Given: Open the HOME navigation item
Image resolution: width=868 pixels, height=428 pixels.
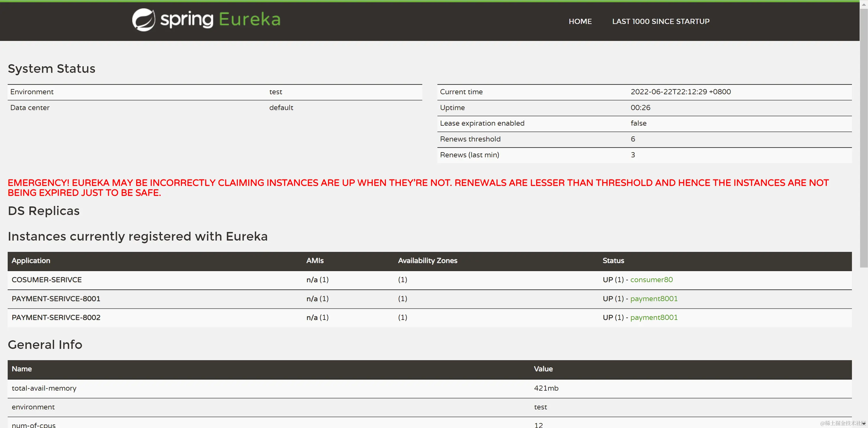Looking at the screenshot, I should (x=580, y=21).
